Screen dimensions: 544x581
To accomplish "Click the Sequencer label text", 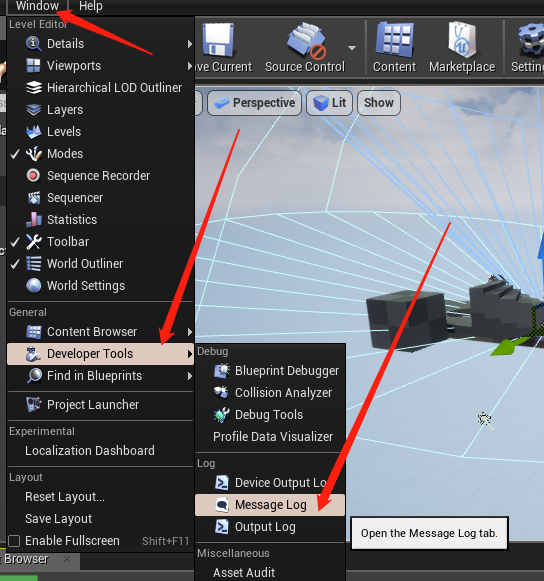I will tap(75, 198).
